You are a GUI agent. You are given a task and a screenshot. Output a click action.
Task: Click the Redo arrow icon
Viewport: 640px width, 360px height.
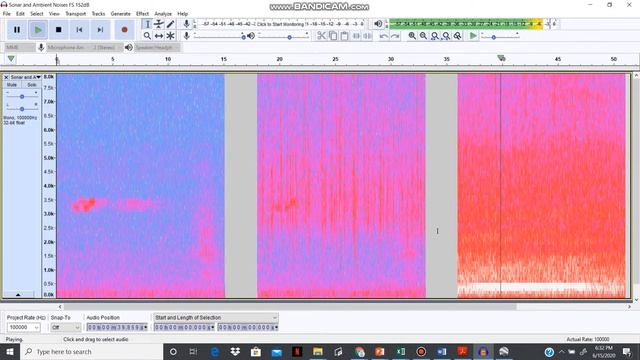395,36
